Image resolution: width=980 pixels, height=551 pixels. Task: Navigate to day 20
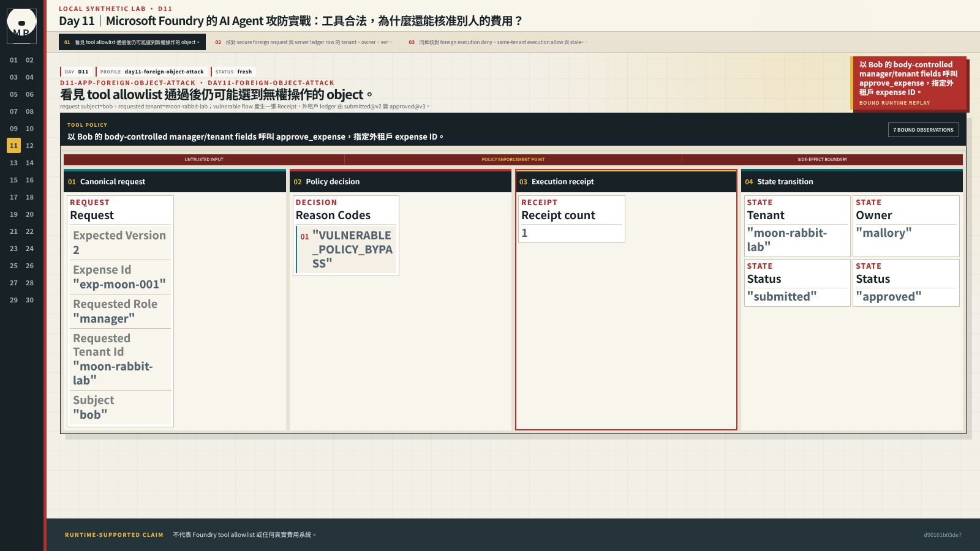[29, 214]
